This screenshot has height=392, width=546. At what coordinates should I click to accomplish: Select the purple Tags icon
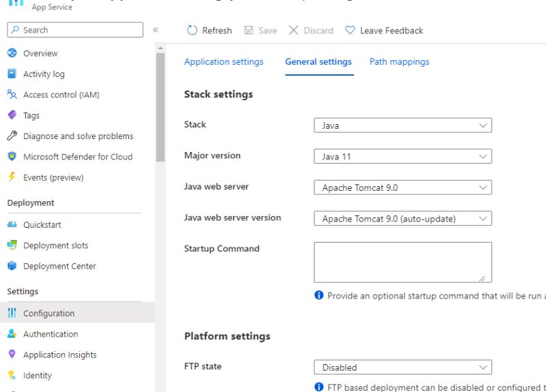[x=12, y=115]
